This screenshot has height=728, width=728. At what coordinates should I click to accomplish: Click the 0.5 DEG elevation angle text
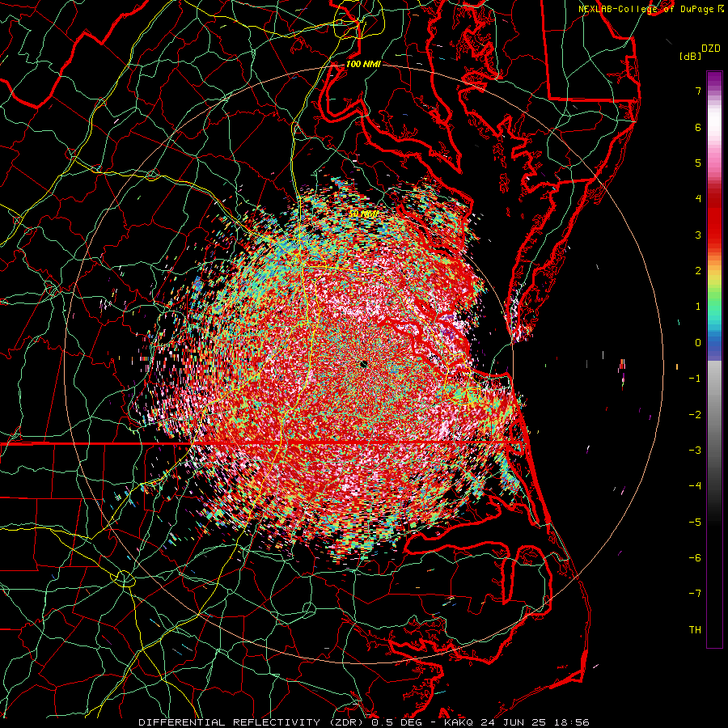(x=396, y=722)
